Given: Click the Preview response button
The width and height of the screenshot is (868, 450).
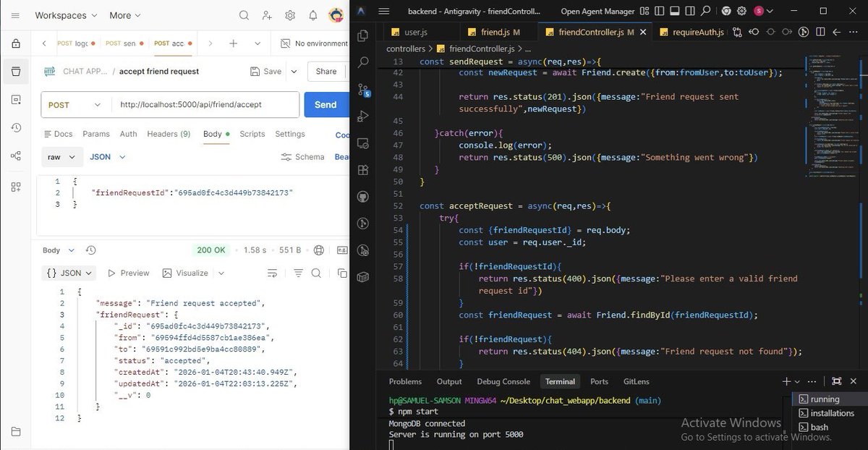Looking at the screenshot, I should 128,273.
